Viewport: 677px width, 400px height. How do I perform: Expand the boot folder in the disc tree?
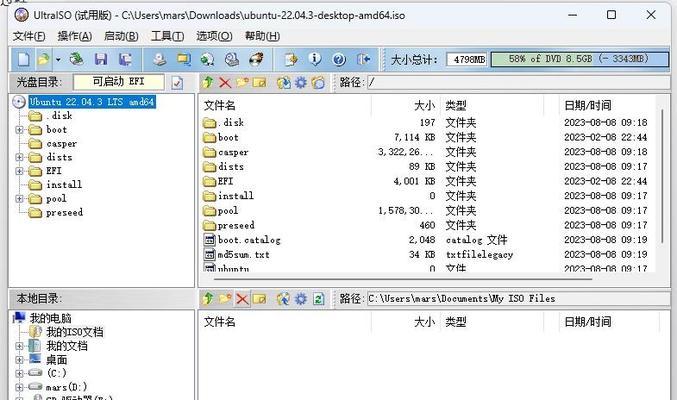pyautogui.click(x=19, y=130)
